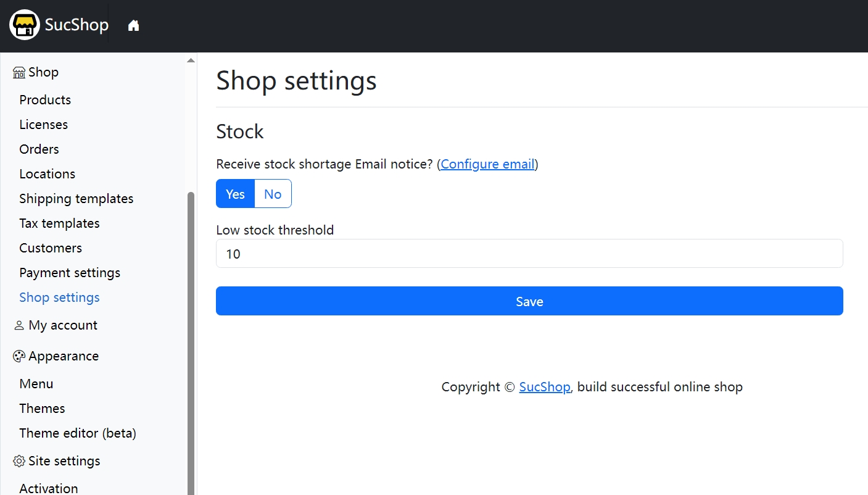Click the Appearance palette icon

19,356
